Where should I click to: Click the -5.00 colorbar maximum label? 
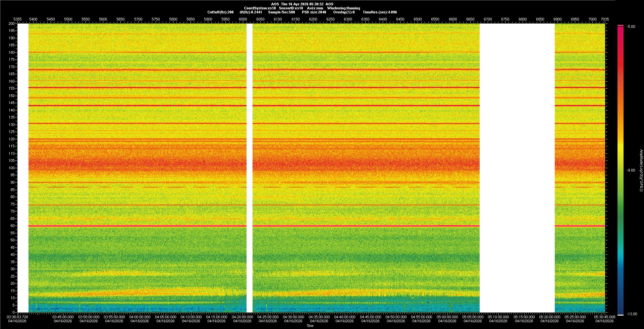tap(631, 27)
